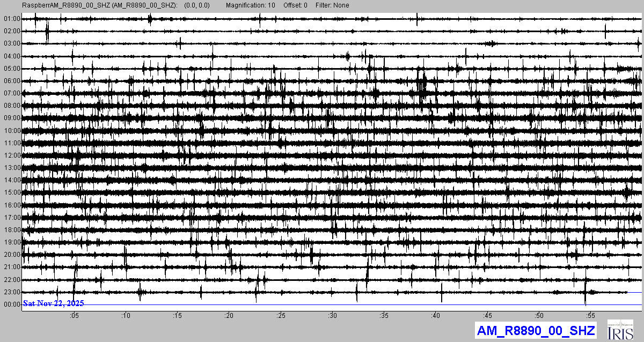Click the Sat Nov 22, 2025 date label
The height and width of the screenshot is (342, 644).
(53, 303)
